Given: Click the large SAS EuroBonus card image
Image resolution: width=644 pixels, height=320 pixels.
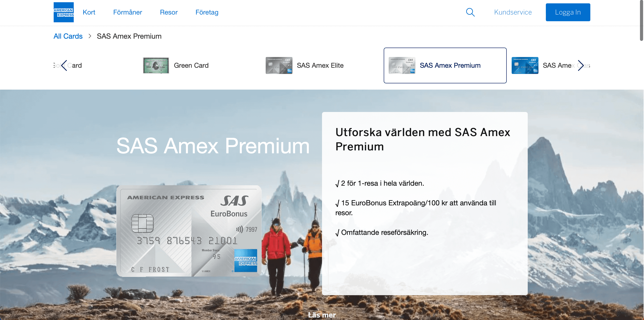Looking at the screenshot, I should point(189,231).
